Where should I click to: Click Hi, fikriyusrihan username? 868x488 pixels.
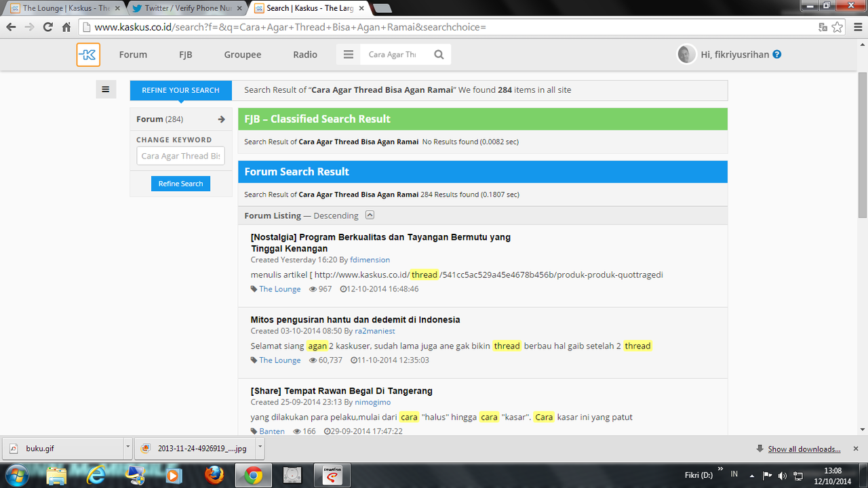[x=735, y=54]
